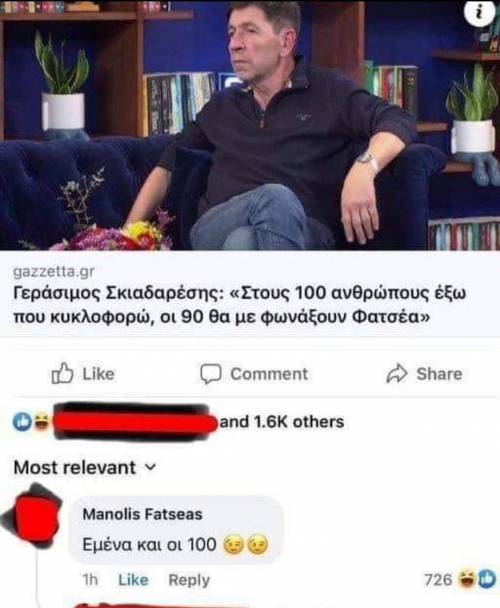Open the gazzetta.gr source link

(54, 272)
